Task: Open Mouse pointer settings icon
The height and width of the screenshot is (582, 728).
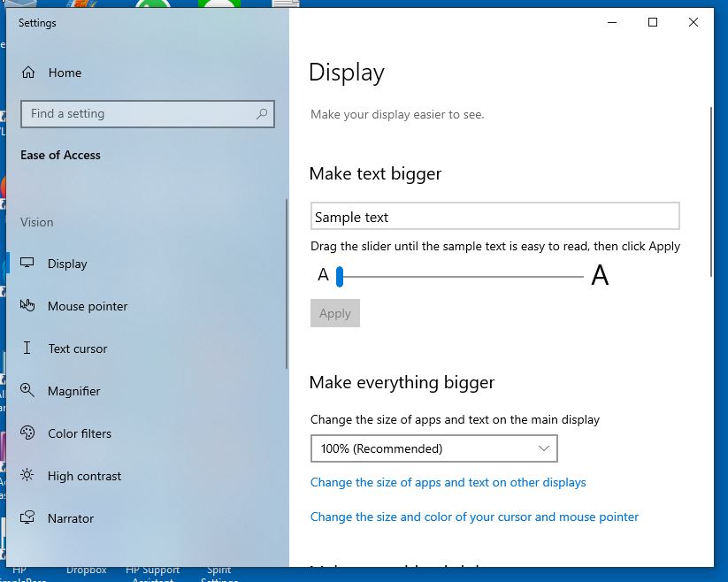Action: point(28,306)
